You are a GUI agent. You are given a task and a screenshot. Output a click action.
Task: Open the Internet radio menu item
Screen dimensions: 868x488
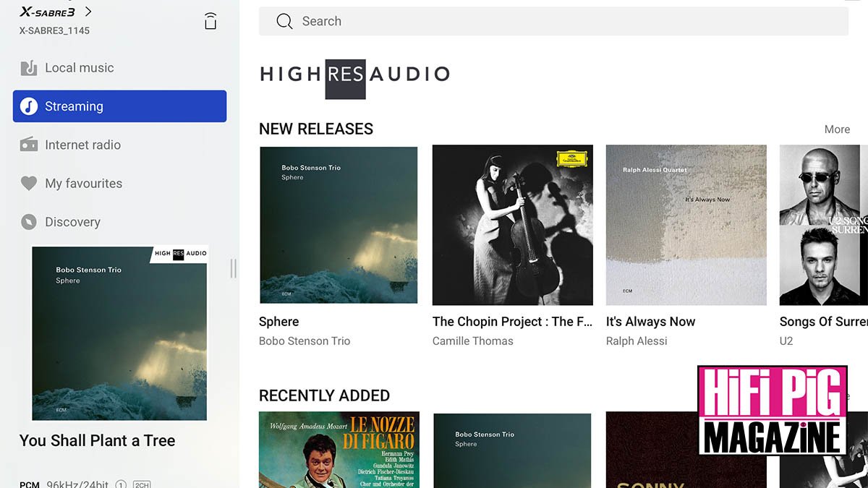[x=82, y=145]
